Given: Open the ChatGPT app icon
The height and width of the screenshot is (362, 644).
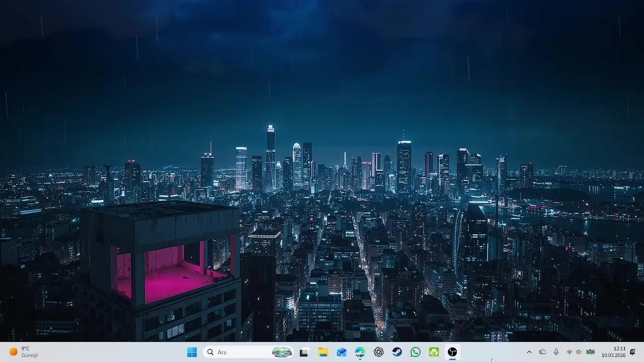Looking at the screenshot, I should 378,352.
